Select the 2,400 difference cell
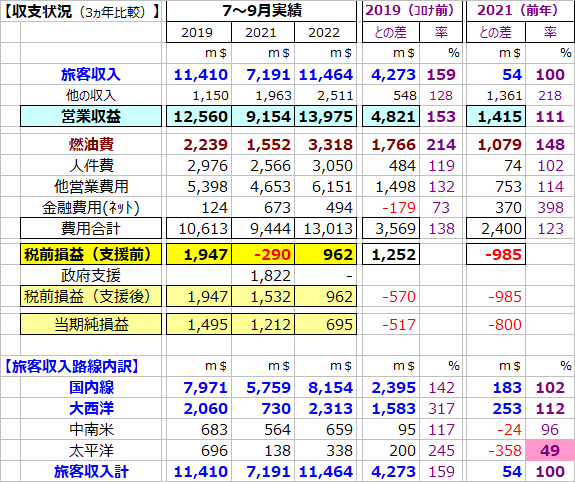Screen dimensions: 575x482 coord(496,228)
